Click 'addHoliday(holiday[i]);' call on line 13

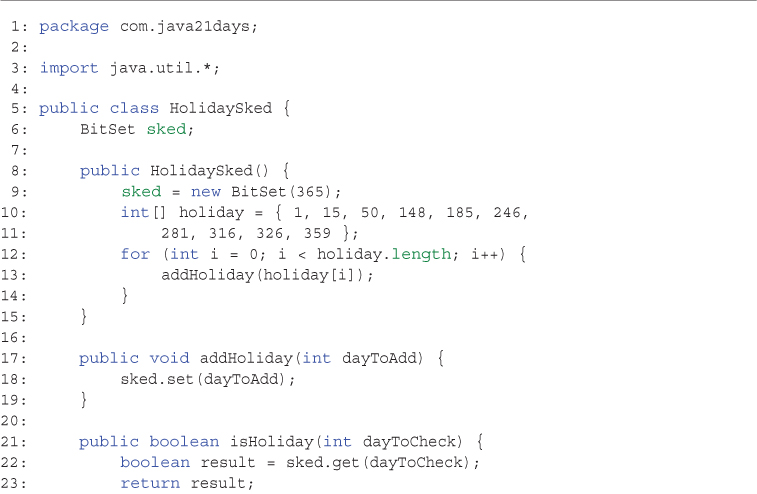click(x=267, y=275)
